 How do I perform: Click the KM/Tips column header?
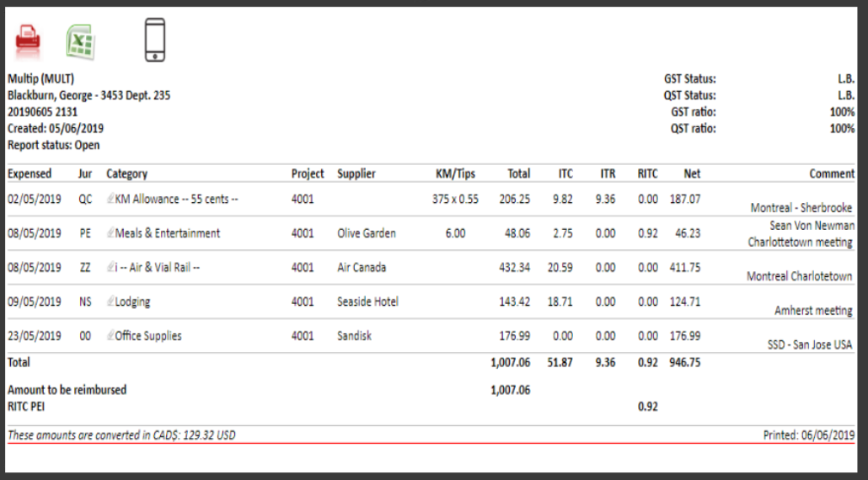click(x=456, y=173)
